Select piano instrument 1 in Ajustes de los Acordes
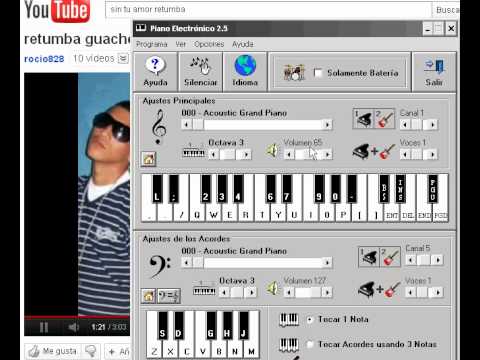This screenshot has height=360, width=480. [369, 257]
